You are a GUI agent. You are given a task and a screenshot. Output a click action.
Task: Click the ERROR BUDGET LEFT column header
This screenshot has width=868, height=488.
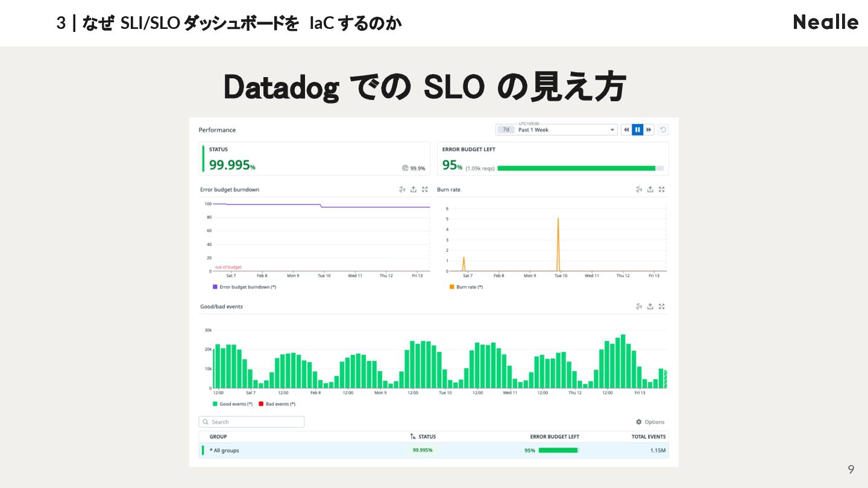click(555, 436)
